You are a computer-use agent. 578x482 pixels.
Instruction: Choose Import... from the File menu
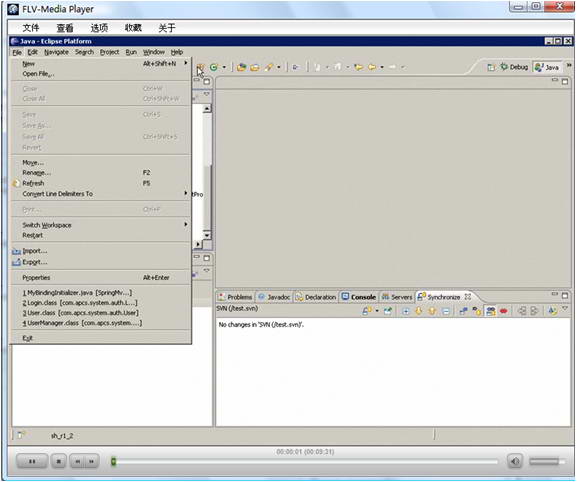pos(100,251)
